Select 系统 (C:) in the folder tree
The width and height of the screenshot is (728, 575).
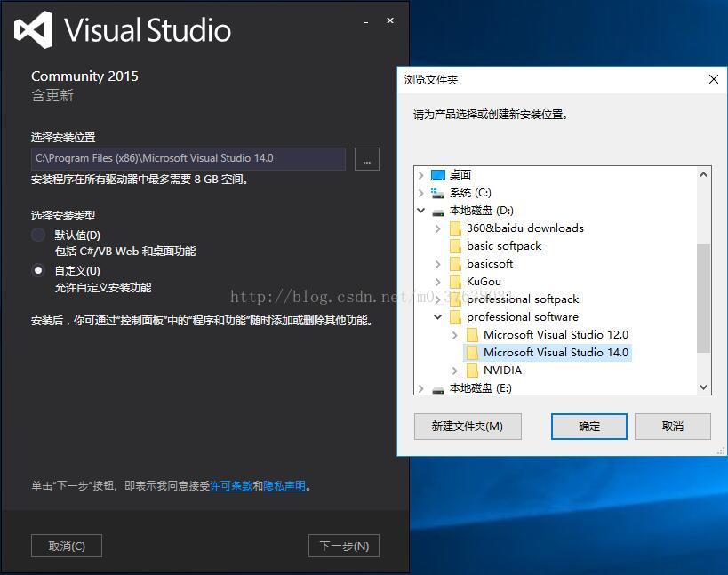click(x=470, y=193)
